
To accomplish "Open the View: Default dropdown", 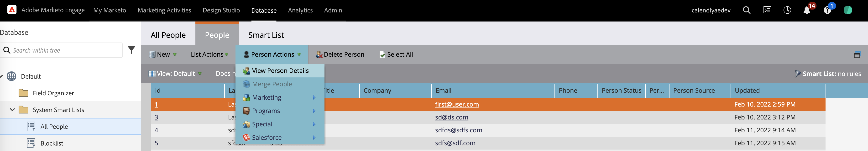I will 175,74.
